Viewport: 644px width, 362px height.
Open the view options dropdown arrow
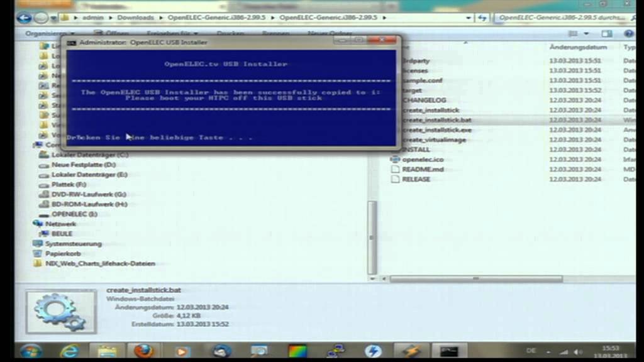[x=587, y=33]
